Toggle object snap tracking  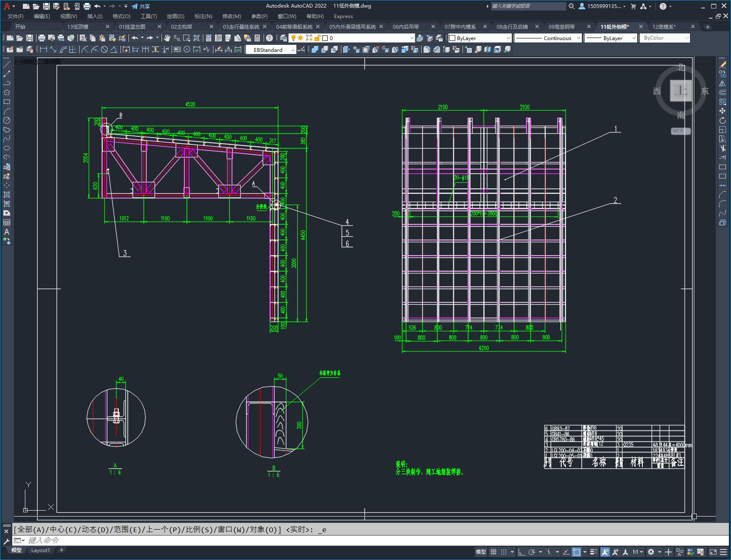pos(566,552)
